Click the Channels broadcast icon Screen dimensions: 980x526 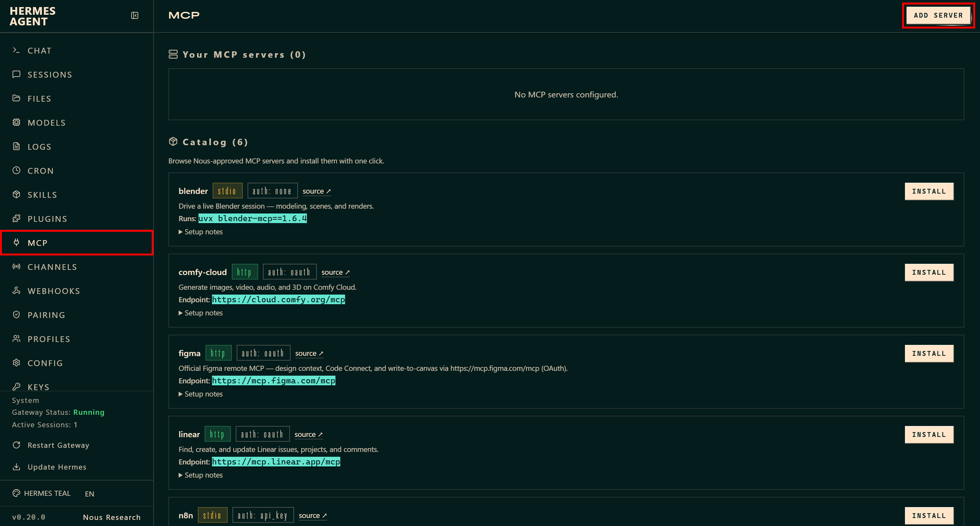(16, 267)
